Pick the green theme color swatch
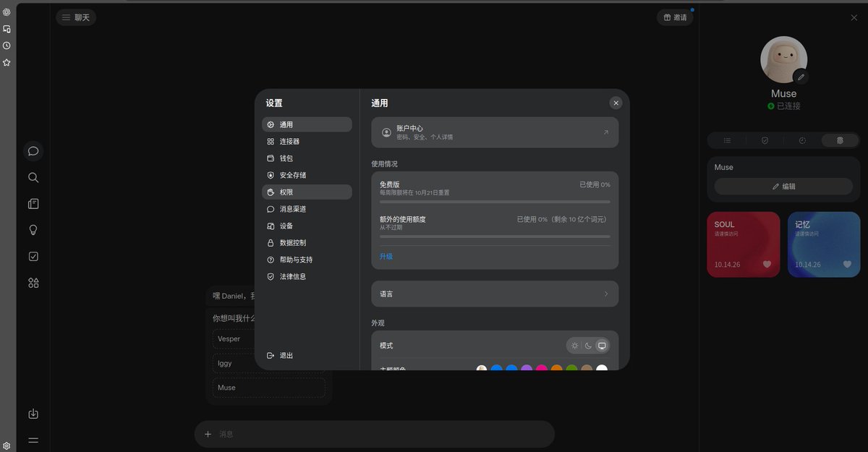This screenshot has height=452, width=868. [x=571, y=369]
